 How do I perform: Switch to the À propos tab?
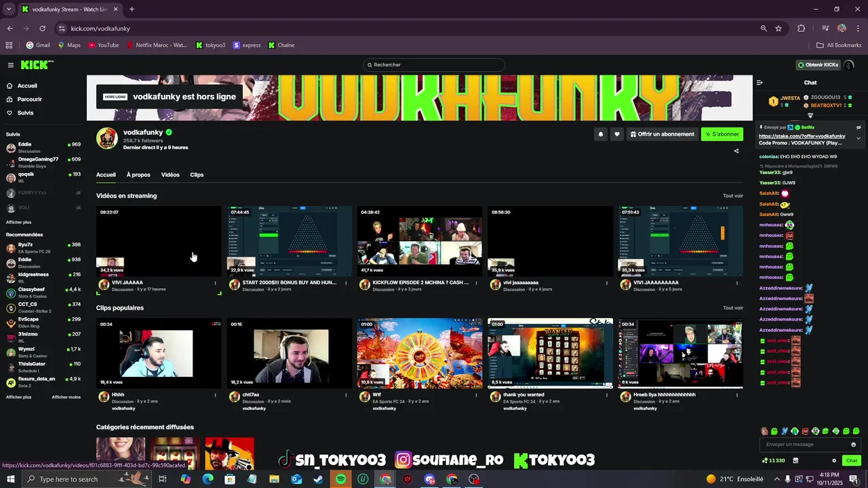click(138, 175)
